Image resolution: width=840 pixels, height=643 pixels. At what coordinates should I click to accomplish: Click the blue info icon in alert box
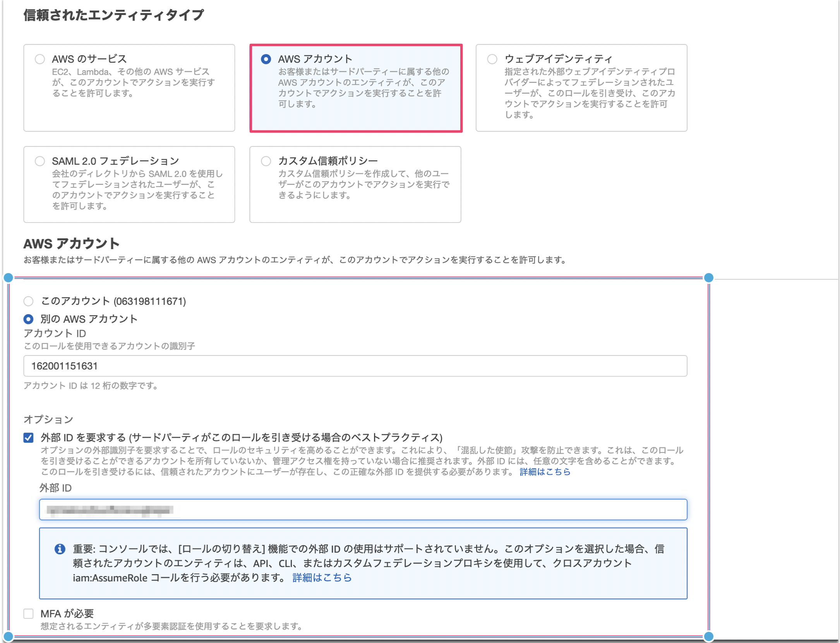[x=60, y=549]
